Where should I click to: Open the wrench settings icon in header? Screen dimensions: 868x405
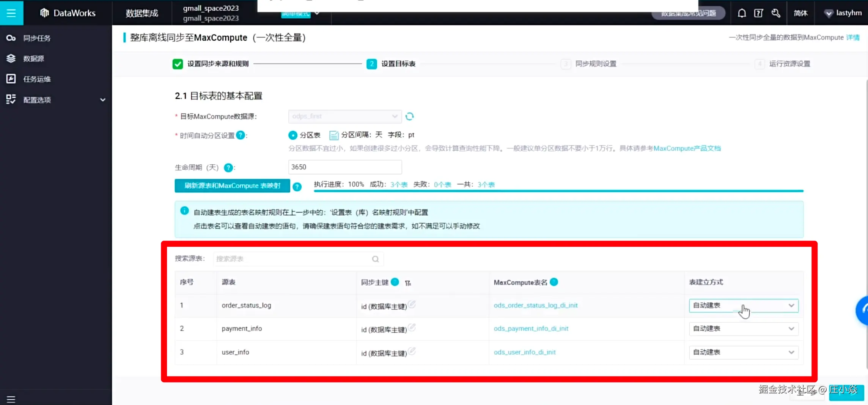pyautogui.click(x=776, y=13)
